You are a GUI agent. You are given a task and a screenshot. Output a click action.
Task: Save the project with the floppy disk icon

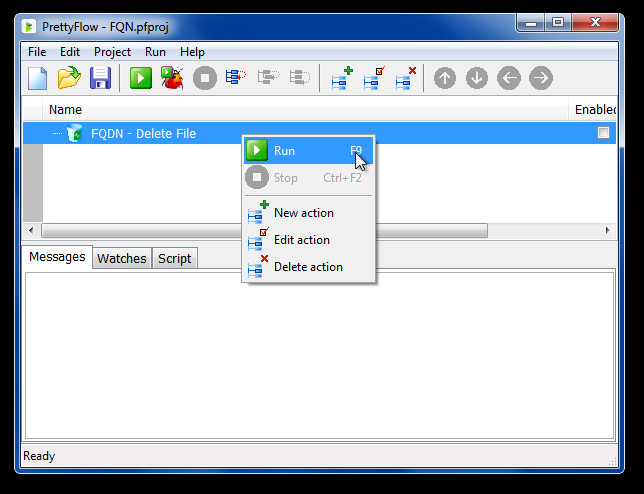tap(101, 78)
